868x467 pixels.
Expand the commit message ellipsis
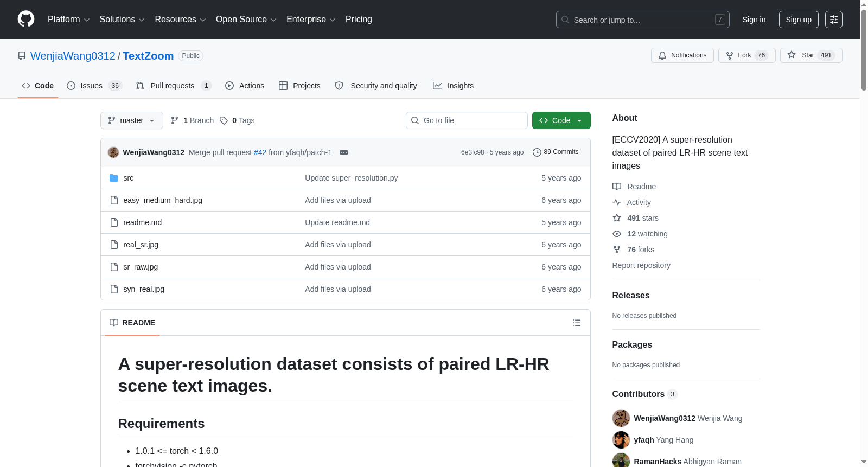click(x=344, y=152)
